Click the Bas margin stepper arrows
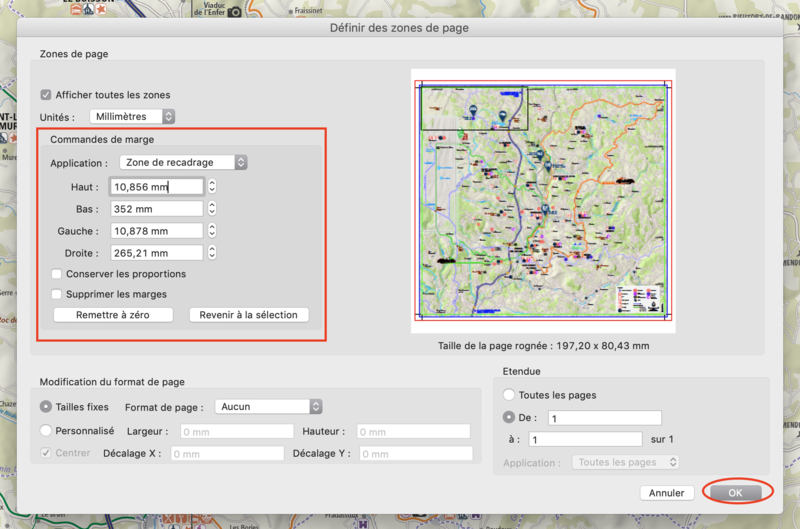 (x=212, y=209)
